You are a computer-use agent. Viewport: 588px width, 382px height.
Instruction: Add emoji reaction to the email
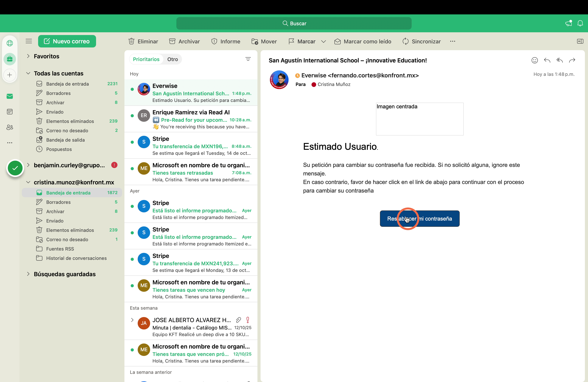click(534, 60)
